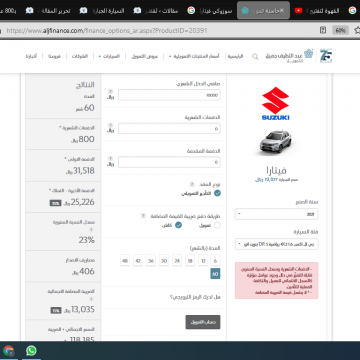Screen dimensions: 360x360
Task: Select the financed VAT payment radio option
Action: tap(217, 225)
